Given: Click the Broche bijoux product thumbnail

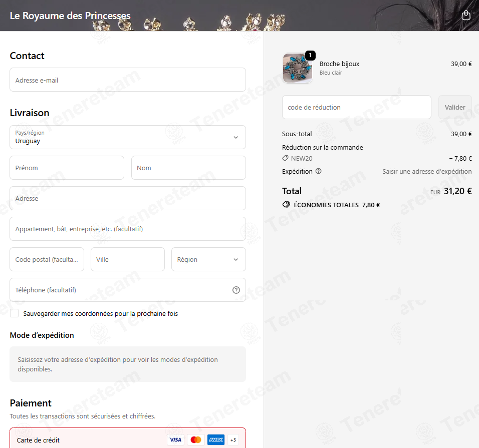Looking at the screenshot, I should (298, 68).
